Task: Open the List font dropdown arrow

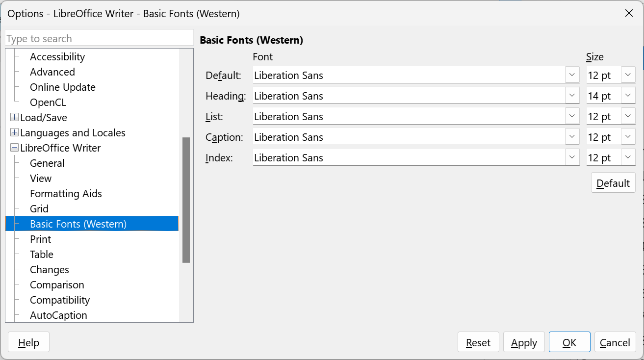Action: [572, 116]
